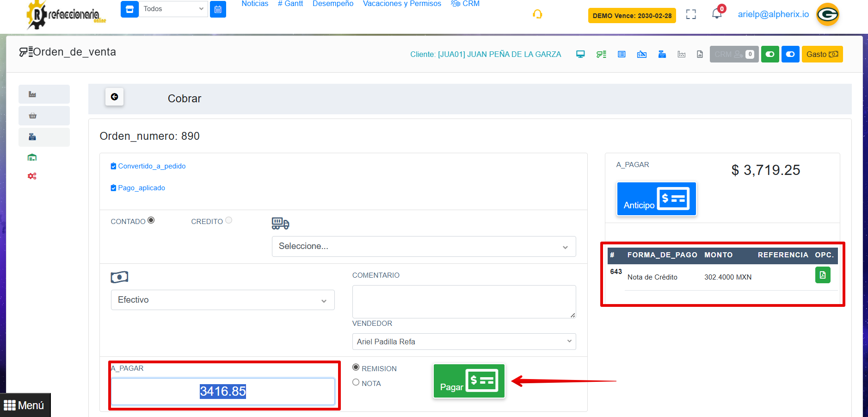Open the notifications bell icon

716,14
